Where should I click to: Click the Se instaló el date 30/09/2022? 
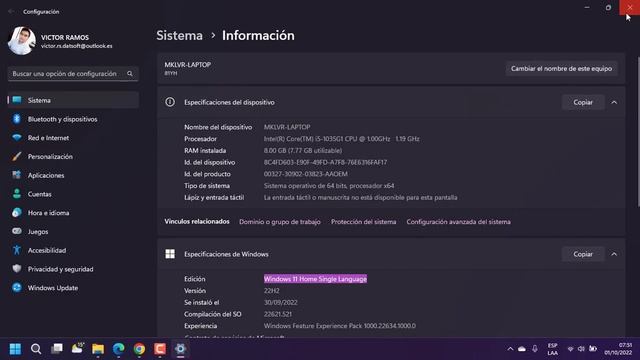coord(280,302)
